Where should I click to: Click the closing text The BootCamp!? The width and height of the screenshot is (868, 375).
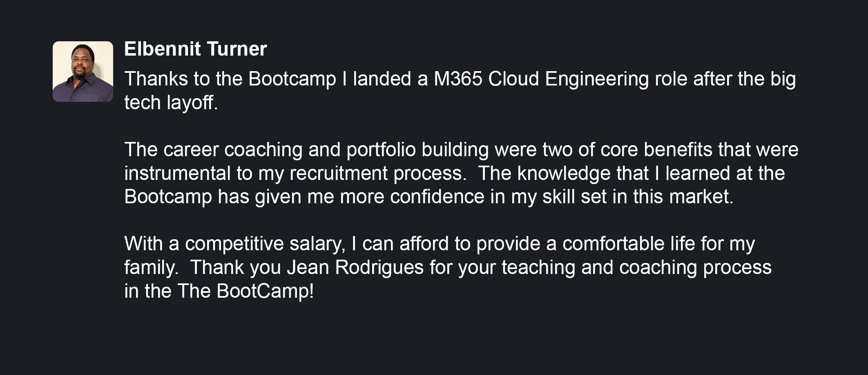pyautogui.click(x=245, y=291)
